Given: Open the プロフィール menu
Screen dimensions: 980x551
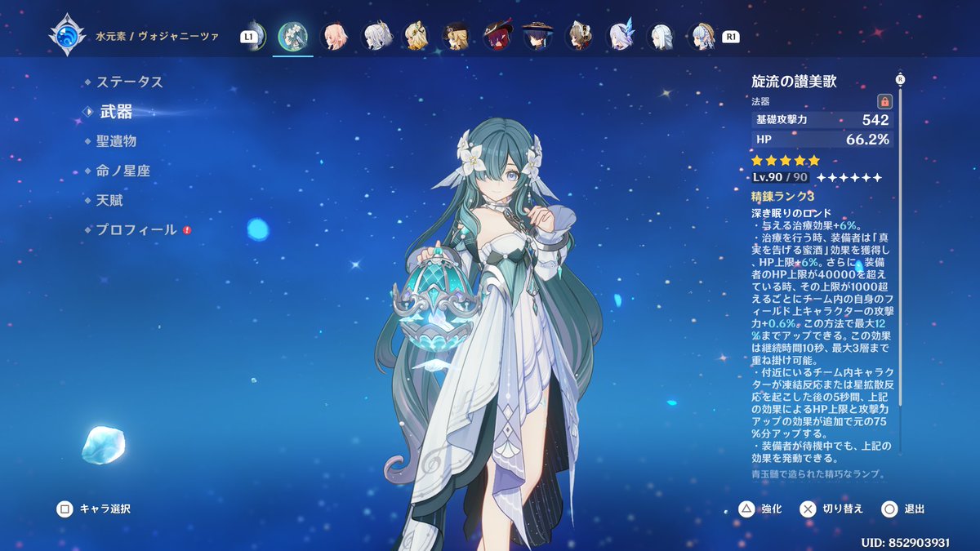Looking at the screenshot, I should click(x=136, y=230).
